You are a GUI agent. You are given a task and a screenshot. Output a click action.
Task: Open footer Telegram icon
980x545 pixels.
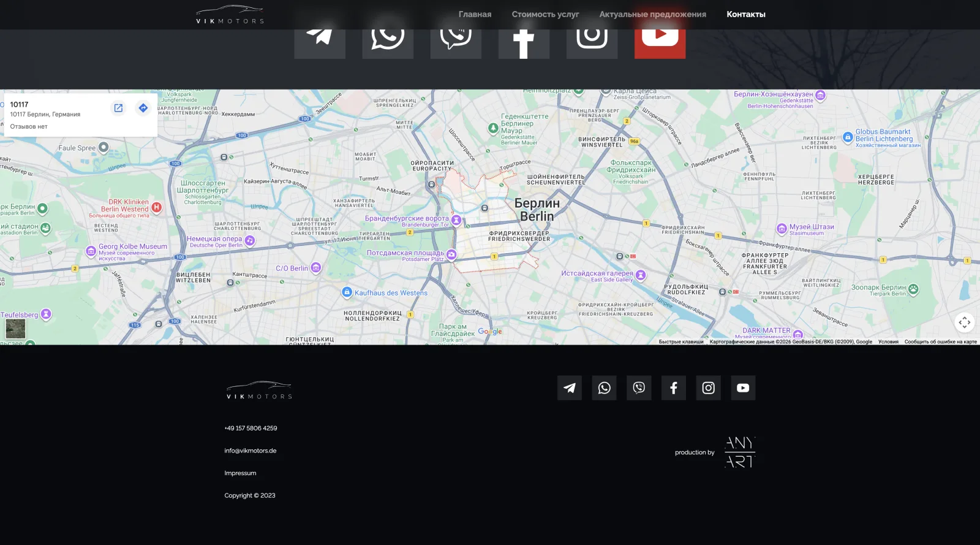570,388
